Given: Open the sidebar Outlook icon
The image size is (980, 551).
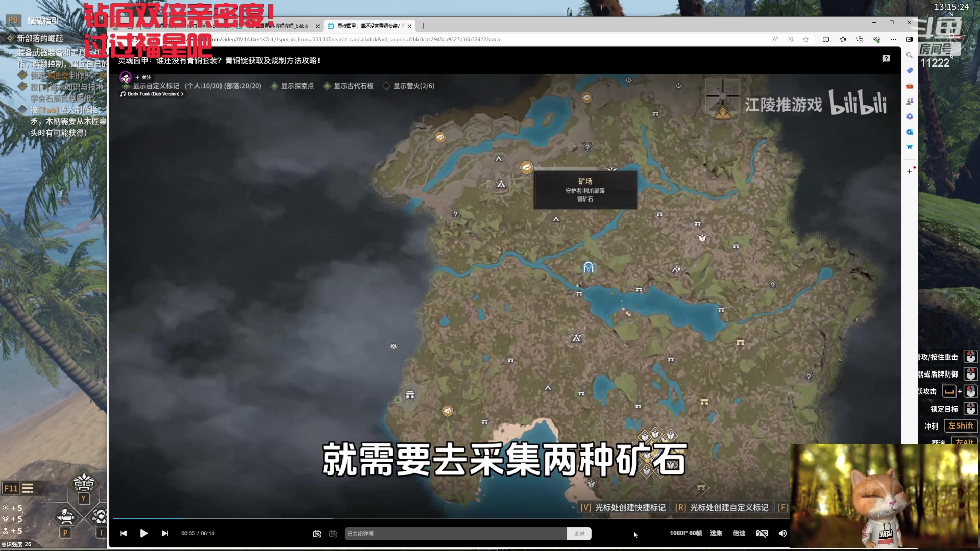Looking at the screenshot, I should pyautogui.click(x=909, y=132).
